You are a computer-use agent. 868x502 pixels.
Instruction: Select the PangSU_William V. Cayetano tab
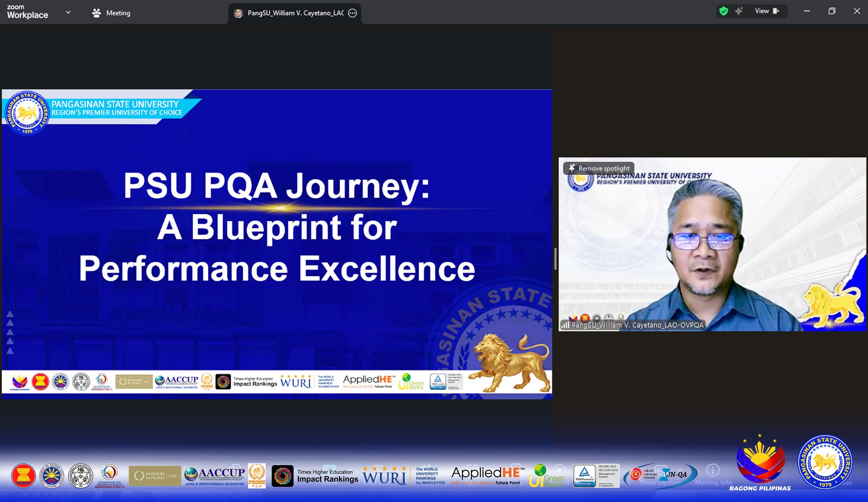point(295,13)
